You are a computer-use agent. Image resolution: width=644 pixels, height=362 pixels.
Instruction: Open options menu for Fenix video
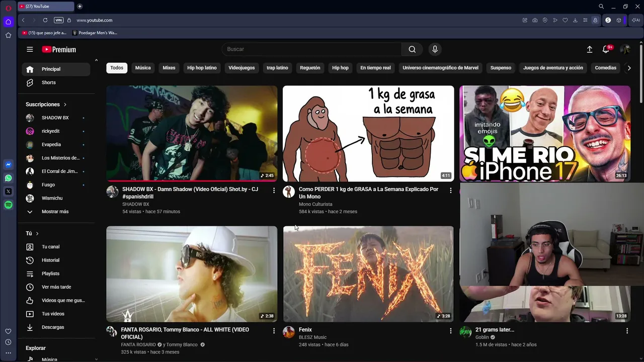450,331
